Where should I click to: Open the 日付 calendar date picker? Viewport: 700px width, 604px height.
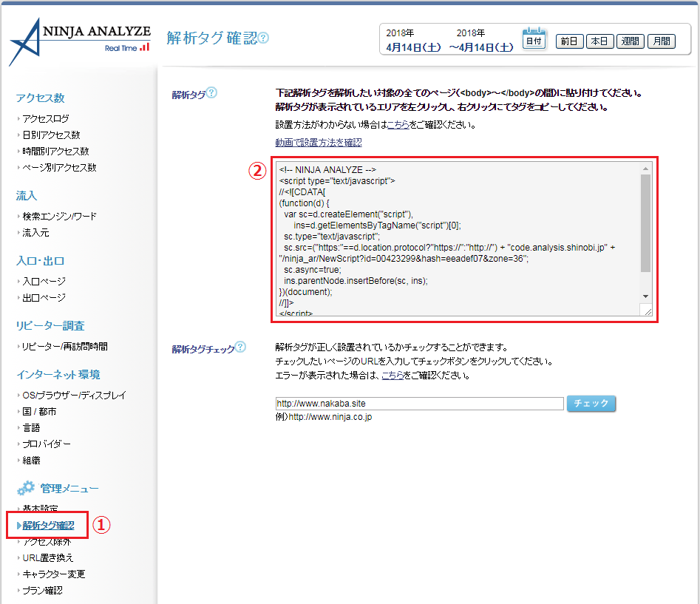click(x=534, y=38)
